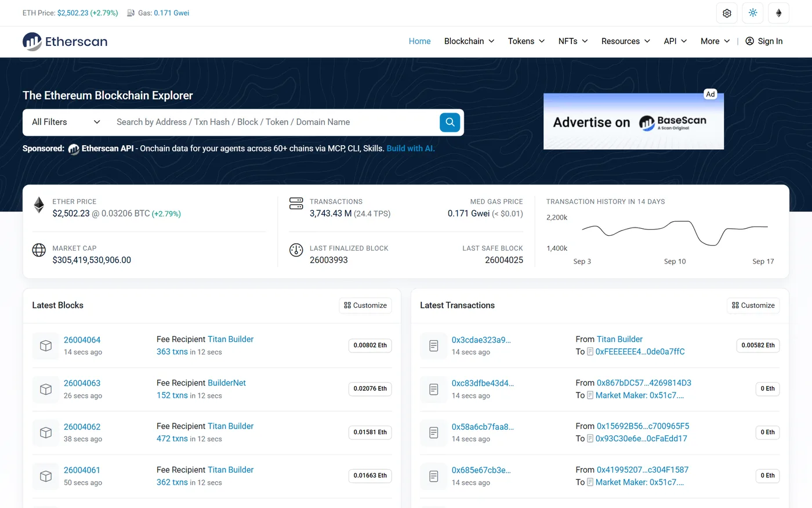
Task: Click the Ether Price value $2,502.23 in stats card
Action: coord(71,214)
